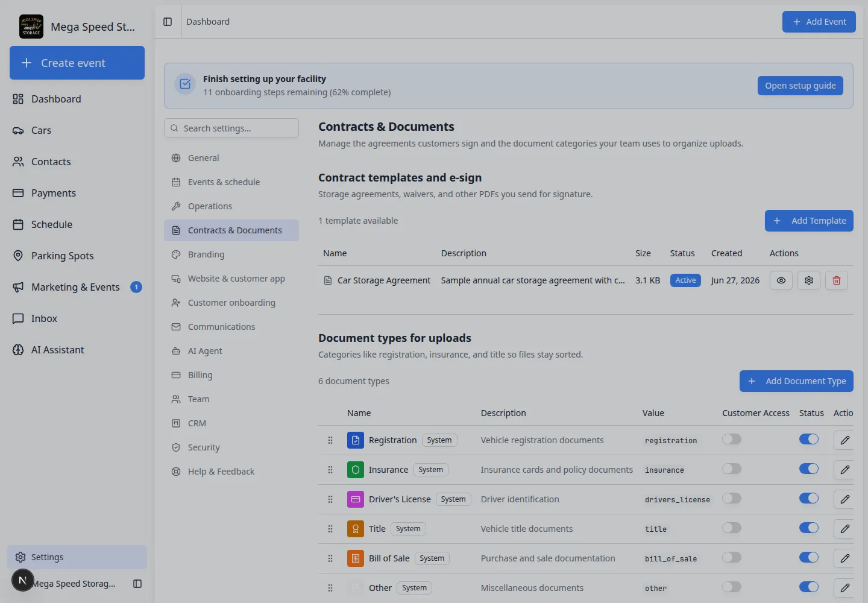This screenshot has height=603, width=868.
Task: Enable Customer Access for Title
Action: 732,528
